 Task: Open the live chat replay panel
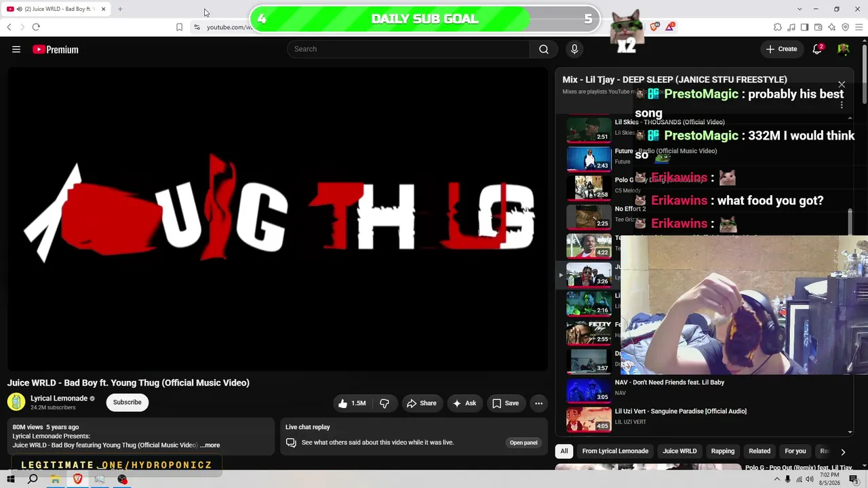524,443
